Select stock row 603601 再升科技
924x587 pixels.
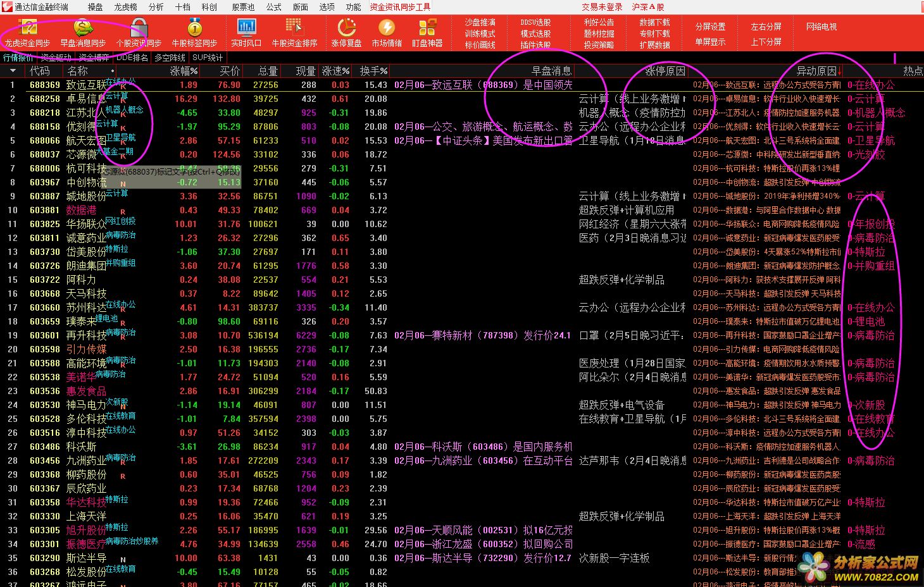tap(462, 335)
